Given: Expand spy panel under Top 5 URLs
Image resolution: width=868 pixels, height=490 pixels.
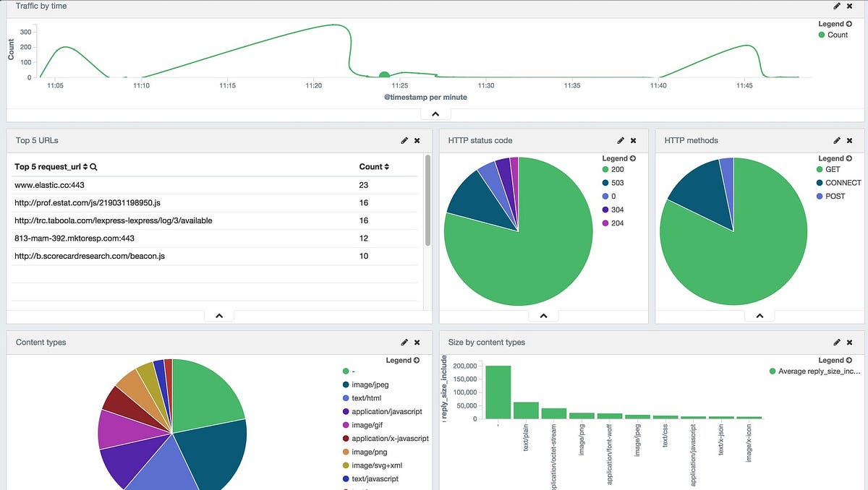Looking at the screenshot, I should click(x=219, y=316).
